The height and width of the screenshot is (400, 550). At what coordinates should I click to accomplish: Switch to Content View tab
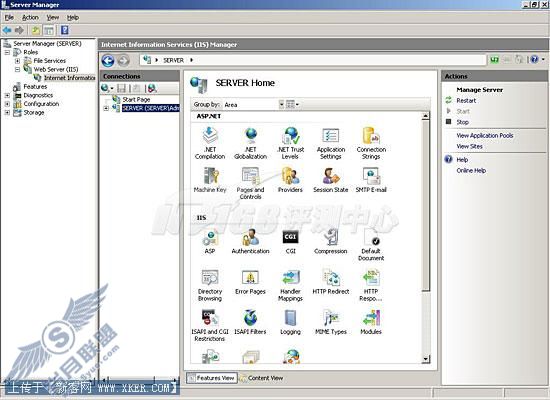pos(262,378)
